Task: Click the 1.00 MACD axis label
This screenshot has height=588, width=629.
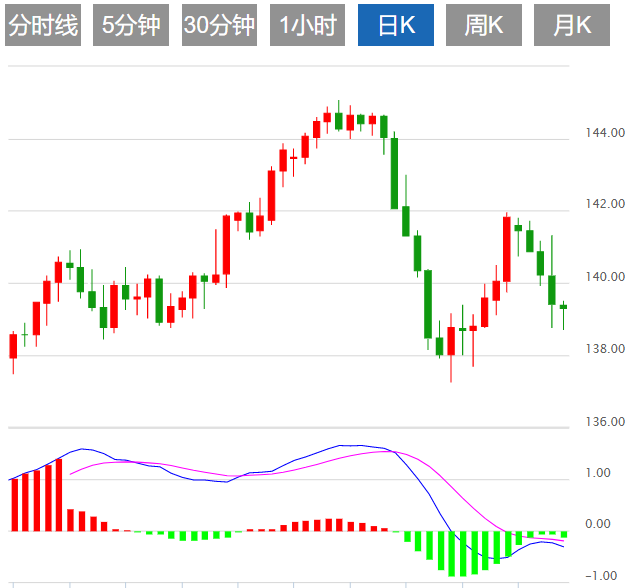Action: tap(598, 472)
